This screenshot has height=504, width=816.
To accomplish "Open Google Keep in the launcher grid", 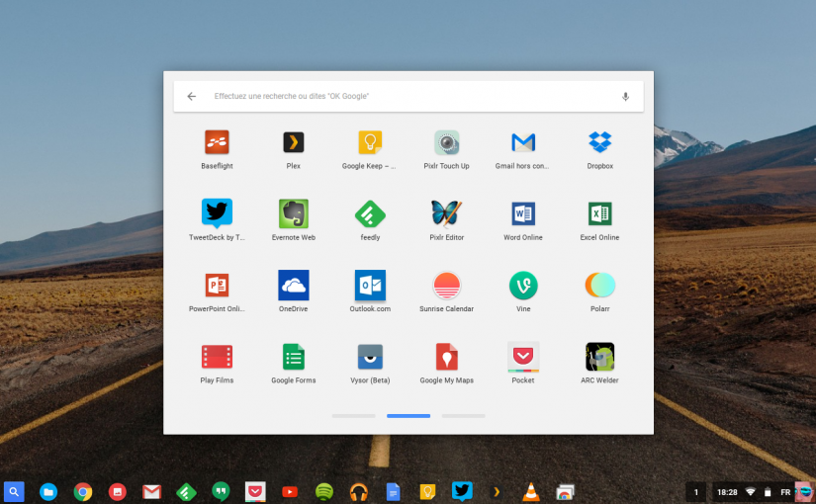I will [370, 142].
